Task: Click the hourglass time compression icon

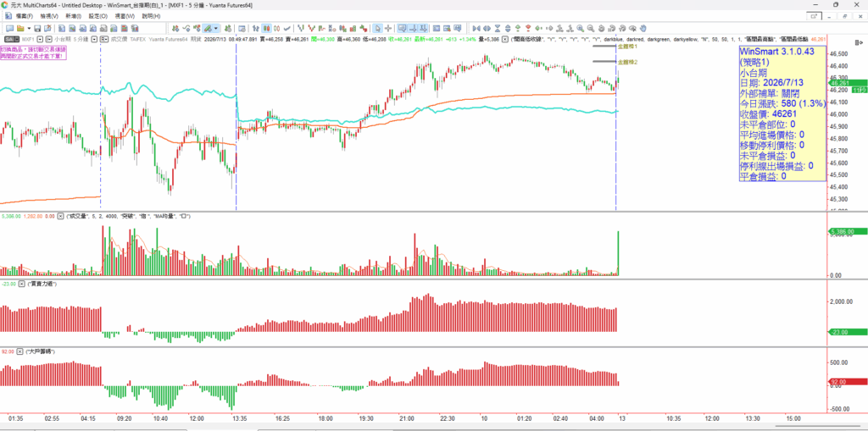Action: [498, 28]
